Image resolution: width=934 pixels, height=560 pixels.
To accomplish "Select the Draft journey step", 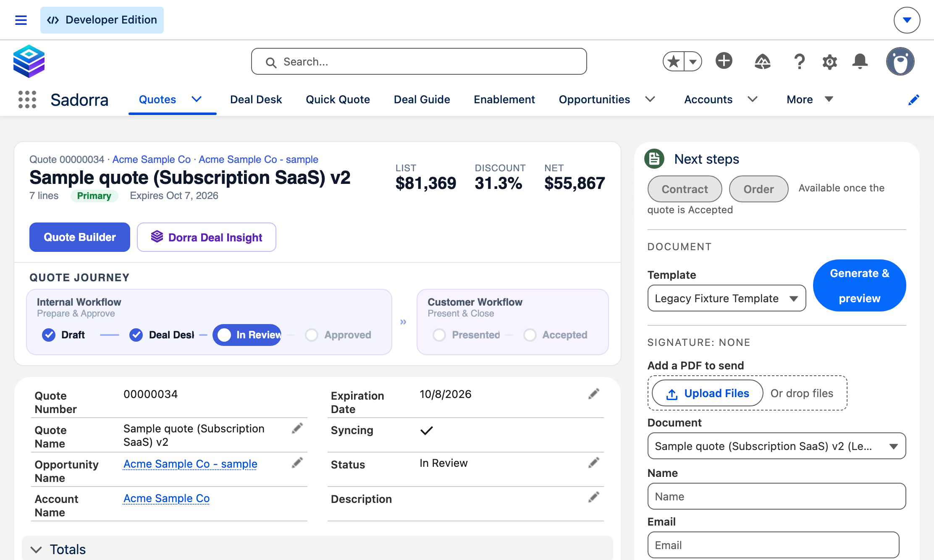I will 63,335.
